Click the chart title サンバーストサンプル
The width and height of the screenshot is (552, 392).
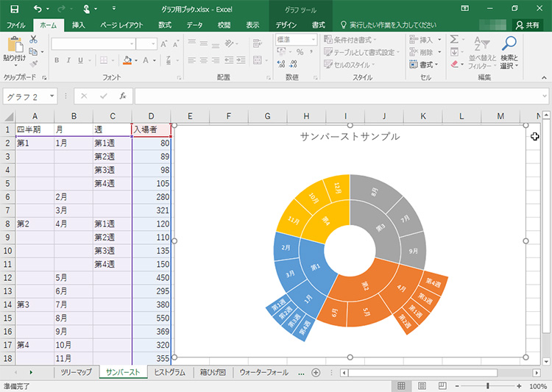(x=350, y=136)
